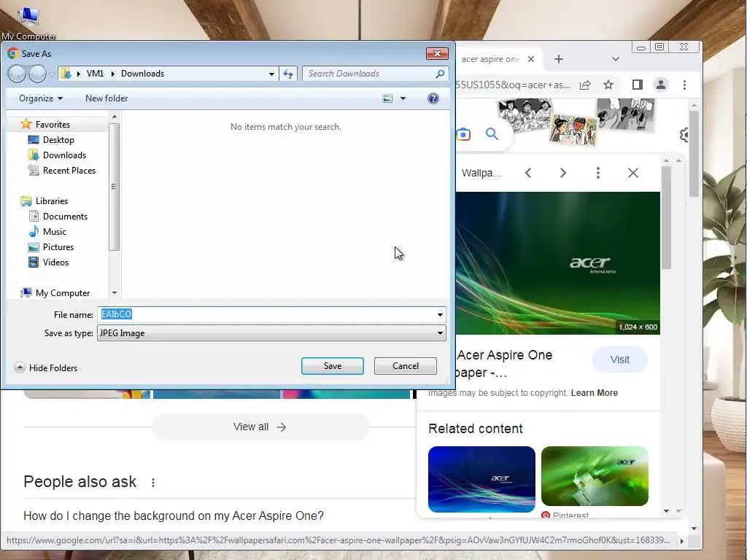This screenshot has width=747, height=560.
Task: Switch to the acer aspire one Chrome tab
Action: click(x=489, y=59)
